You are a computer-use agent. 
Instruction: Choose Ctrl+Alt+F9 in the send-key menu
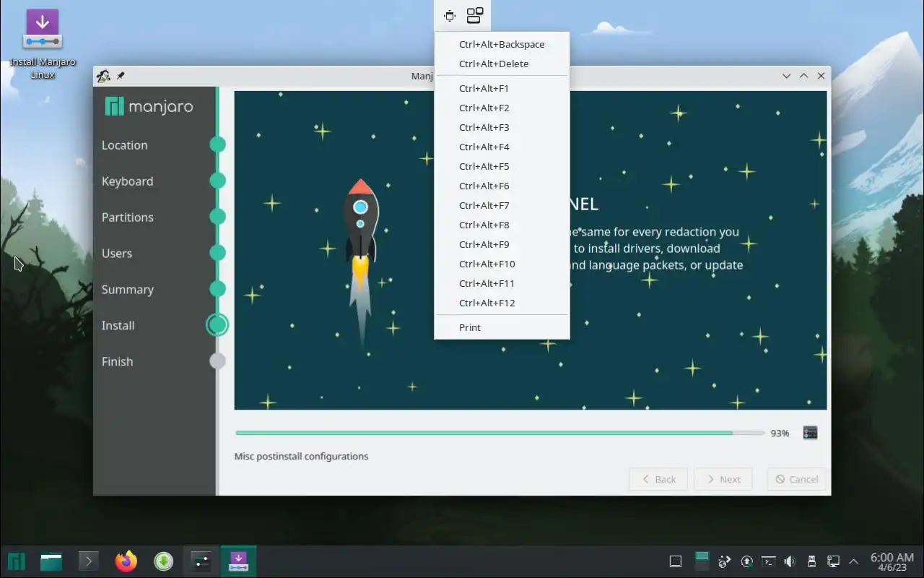(502, 244)
